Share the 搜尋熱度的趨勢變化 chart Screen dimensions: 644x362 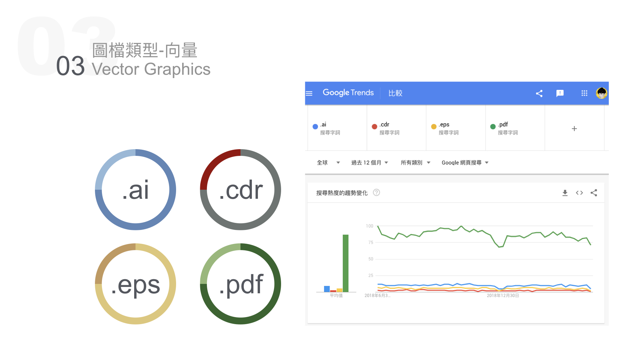(x=594, y=193)
